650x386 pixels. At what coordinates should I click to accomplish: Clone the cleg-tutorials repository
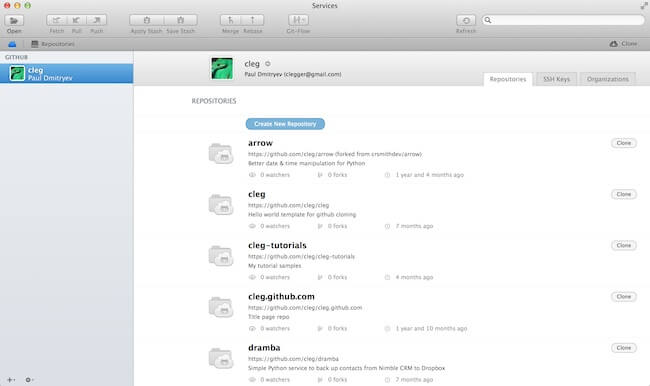pos(623,245)
